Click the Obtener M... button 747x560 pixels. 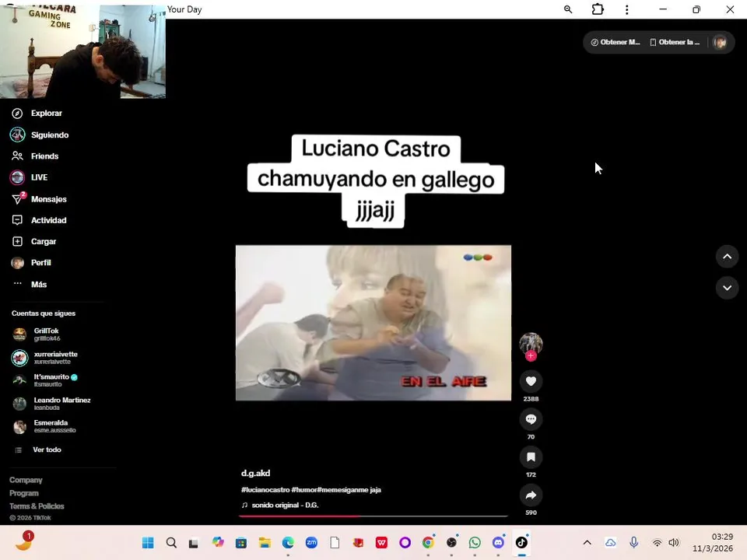[x=615, y=42]
